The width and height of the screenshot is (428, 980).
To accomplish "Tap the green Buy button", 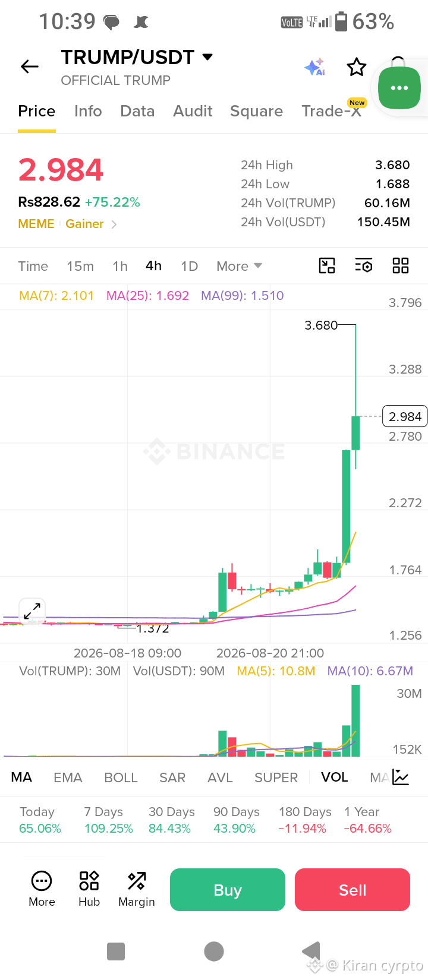I will pos(228,890).
